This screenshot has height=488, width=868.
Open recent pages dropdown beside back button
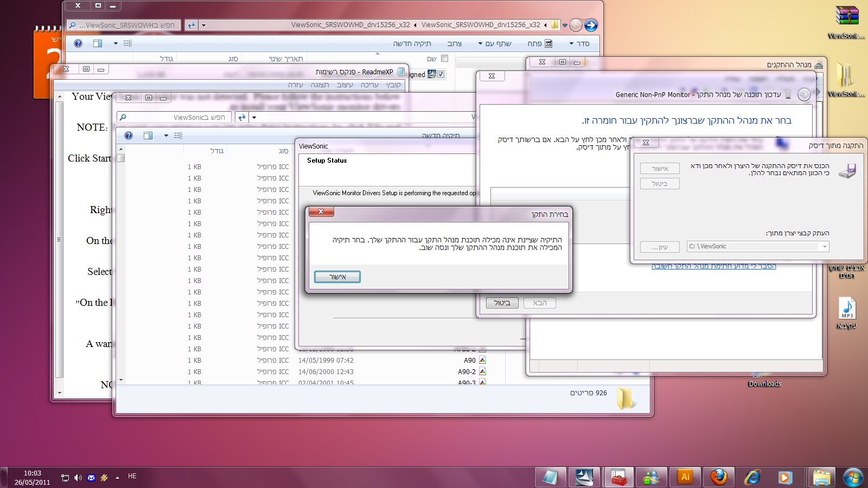(565, 25)
